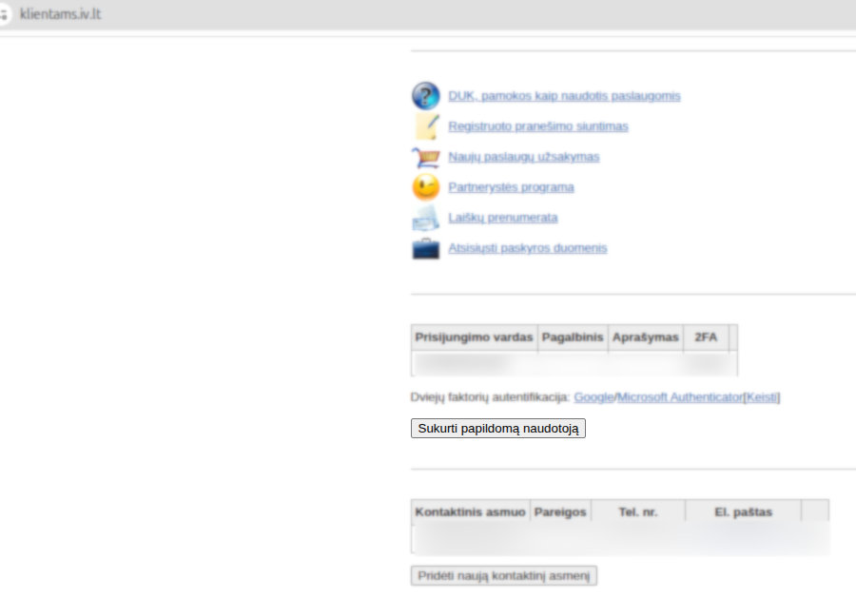Image resolution: width=856 pixels, height=616 pixels.
Task: Click the Microsoft Authenticator link
Action: click(x=680, y=397)
